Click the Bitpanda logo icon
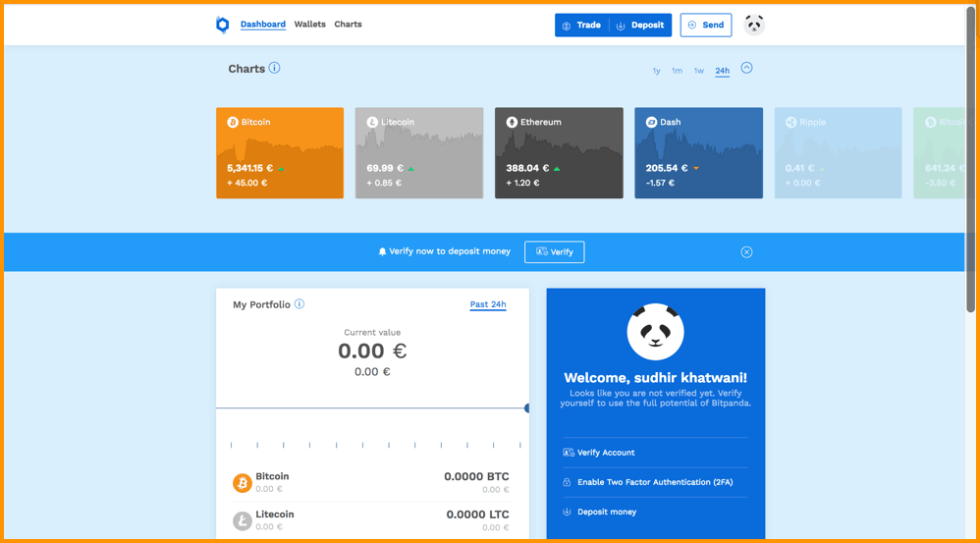The width and height of the screenshot is (980, 543). point(223,25)
